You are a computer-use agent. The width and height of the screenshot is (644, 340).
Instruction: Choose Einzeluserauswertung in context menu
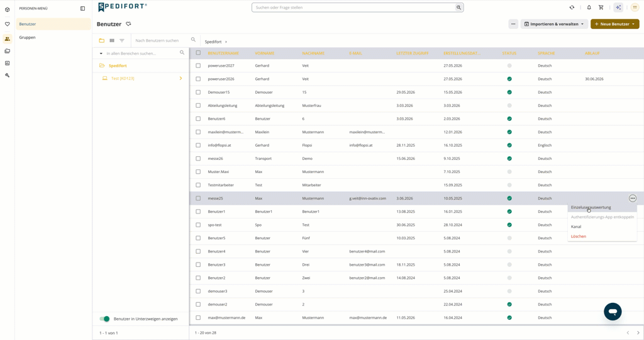[x=591, y=207]
